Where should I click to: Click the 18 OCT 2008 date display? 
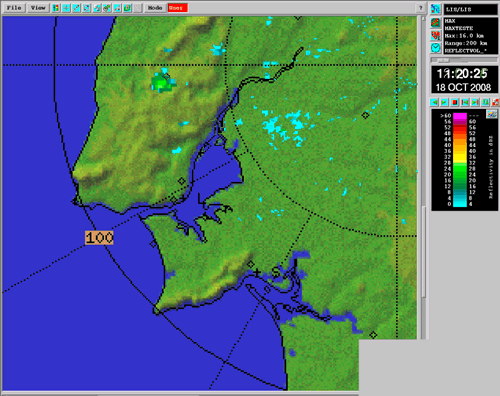click(463, 88)
